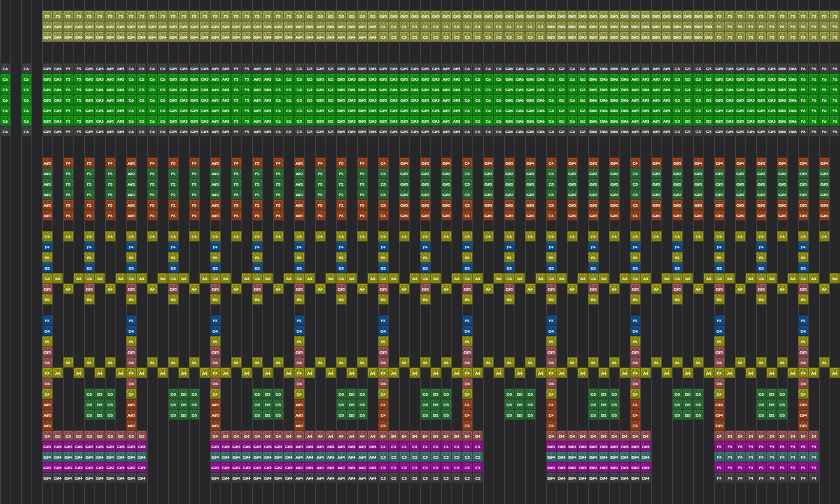
Task: Click the first blue F4 note block
Action: [x=47, y=247]
